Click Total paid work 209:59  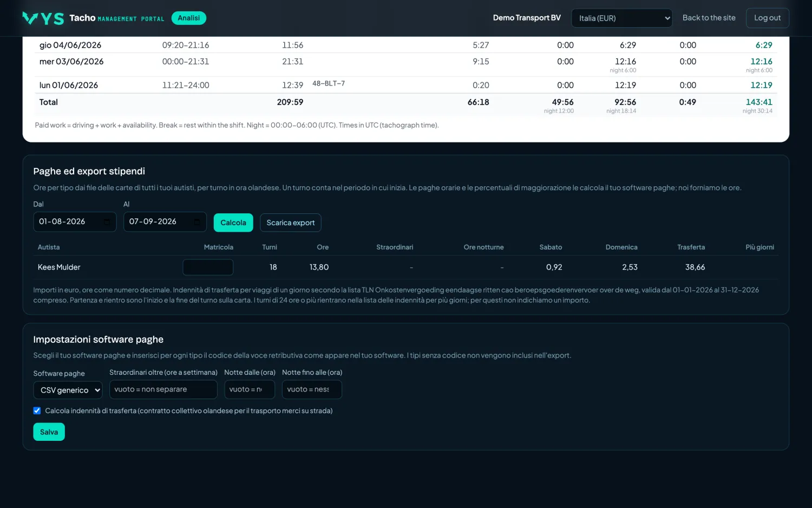point(290,102)
